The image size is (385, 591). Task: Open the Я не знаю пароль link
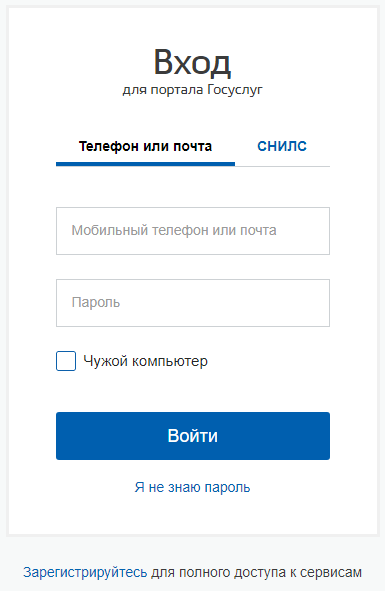tap(192, 487)
